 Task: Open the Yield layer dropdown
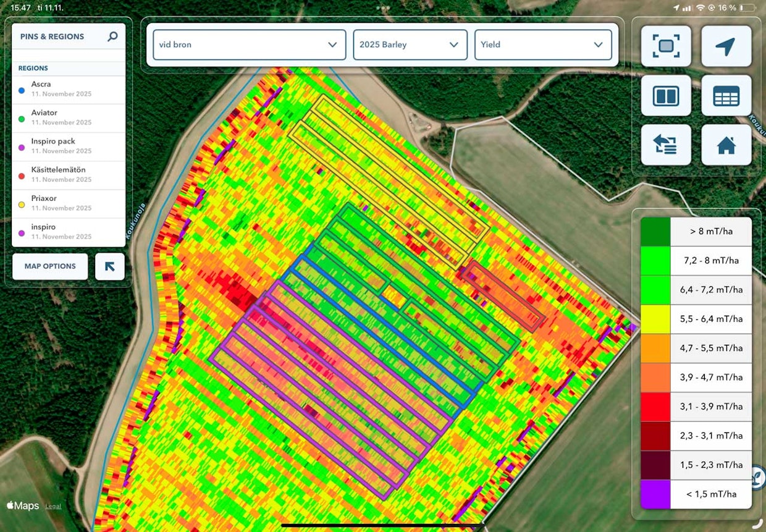pyautogui.click(x=542, y=44)
